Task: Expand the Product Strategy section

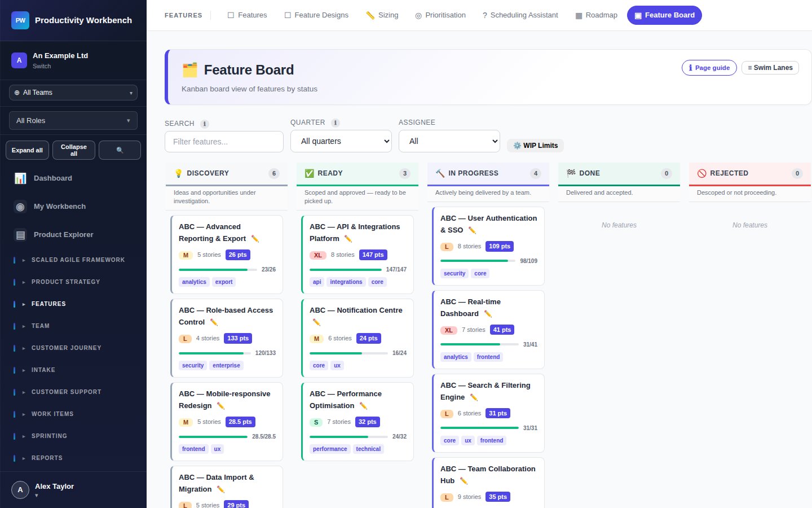Action: 73,282
